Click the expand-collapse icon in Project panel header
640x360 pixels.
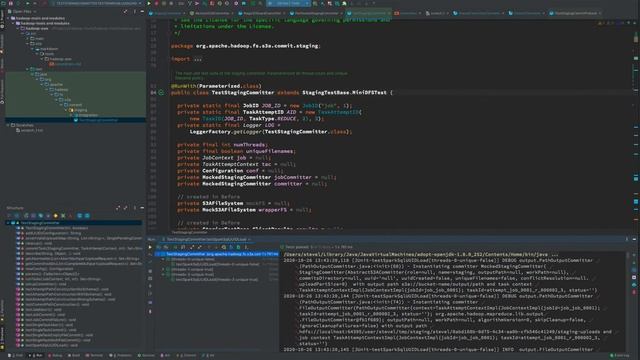coord(125,11)
